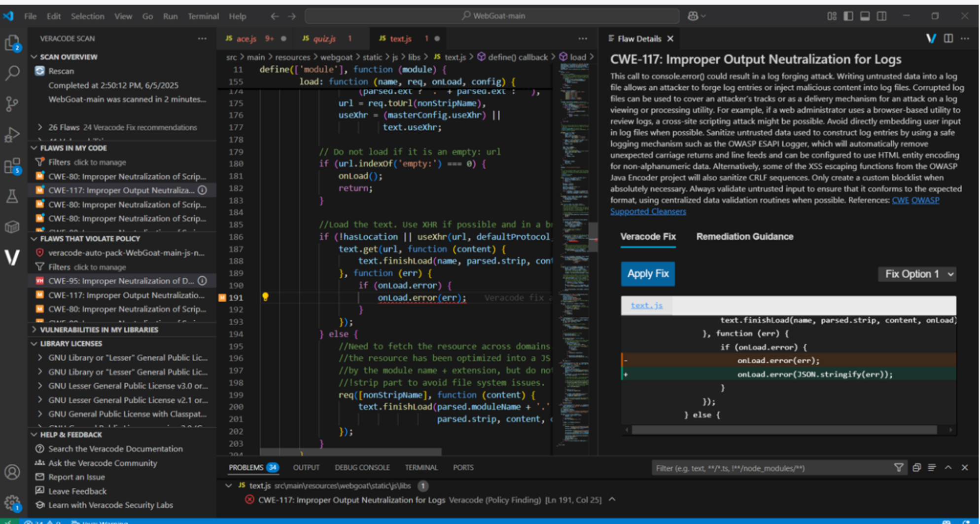This screenshot has width=980, height=524.
Task: Click the code editor horizontal scrollbar
Action: 350,451
